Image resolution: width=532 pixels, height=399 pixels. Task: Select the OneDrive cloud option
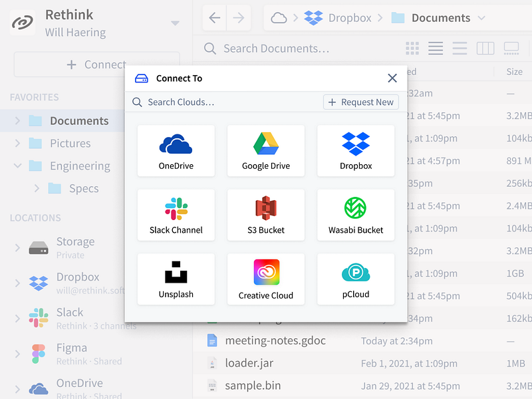pos(176,151)
